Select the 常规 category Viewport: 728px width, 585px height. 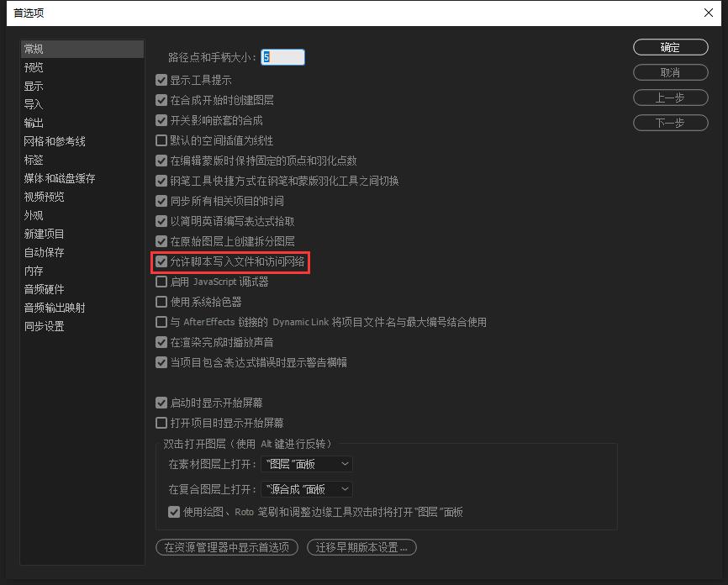(x=82, y=49)
